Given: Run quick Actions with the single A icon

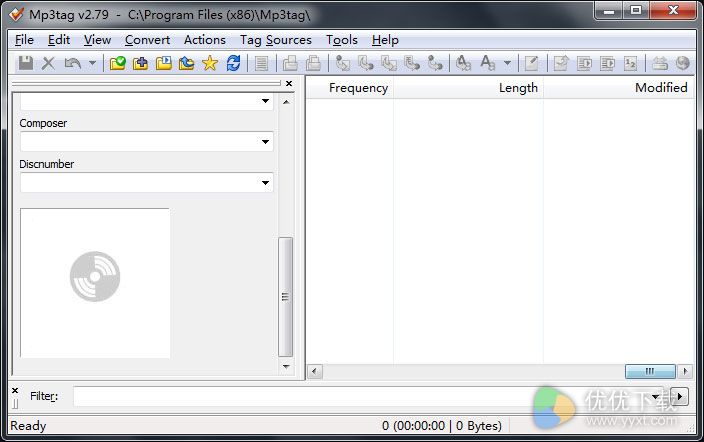Looking at the screenshot, I should point(488,63).
